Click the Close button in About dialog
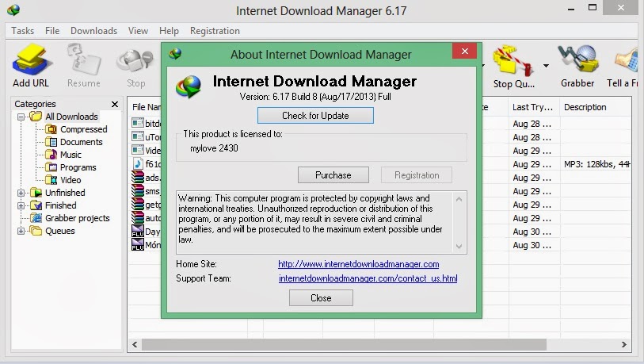 [321, 297]
